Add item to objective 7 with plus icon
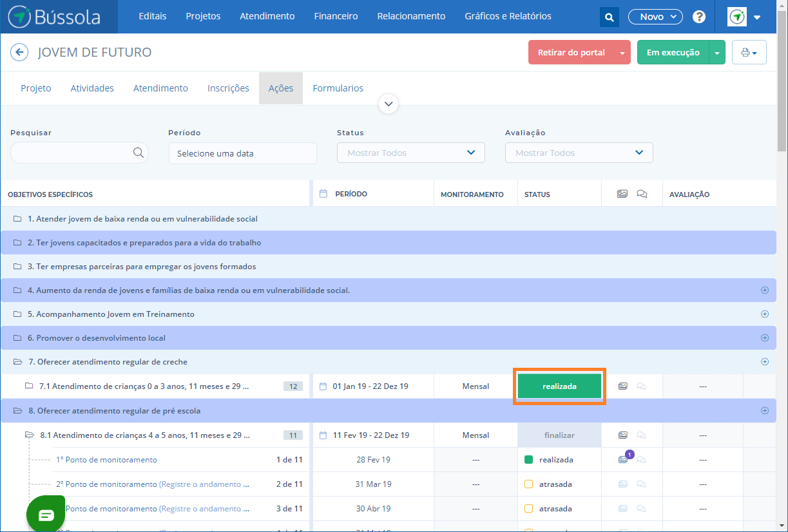The image size is (788, 532). pyautogui.click(x=765, y=361)
